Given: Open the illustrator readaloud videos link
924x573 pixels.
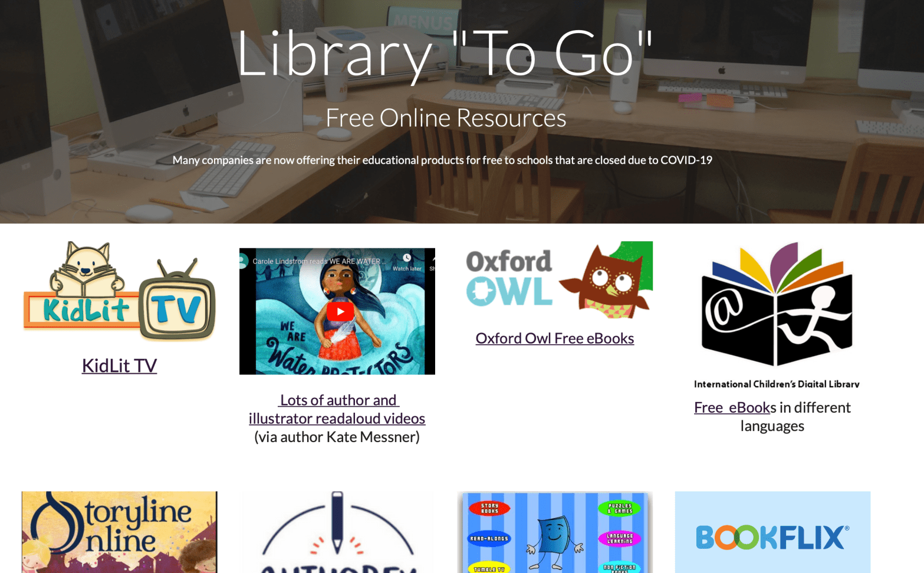Looking at the screenshot, I should (x=337, y=419).
